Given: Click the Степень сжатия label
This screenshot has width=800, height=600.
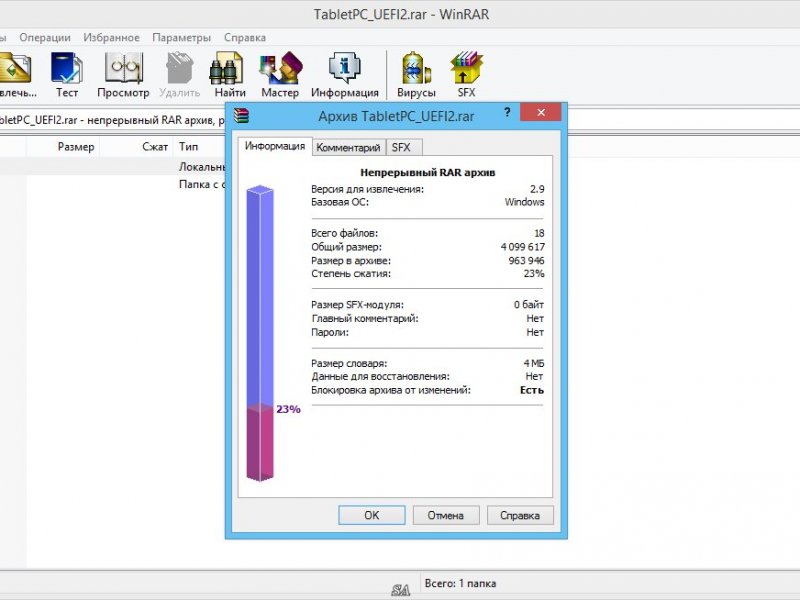Looking at the screenshot, I should [351, 273].
